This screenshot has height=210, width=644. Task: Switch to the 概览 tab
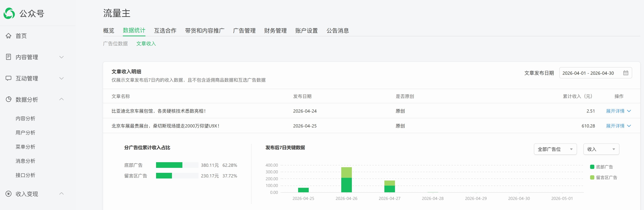coord(109,31)
